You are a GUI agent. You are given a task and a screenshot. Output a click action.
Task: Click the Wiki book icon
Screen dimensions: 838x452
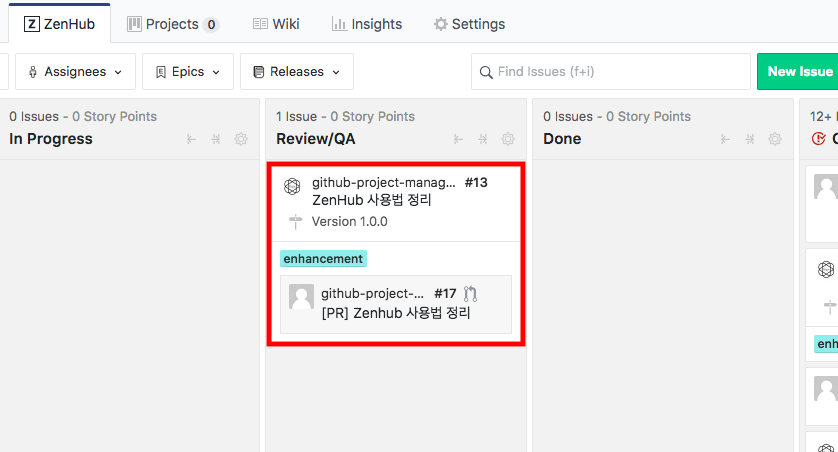[x=260, y=24]
